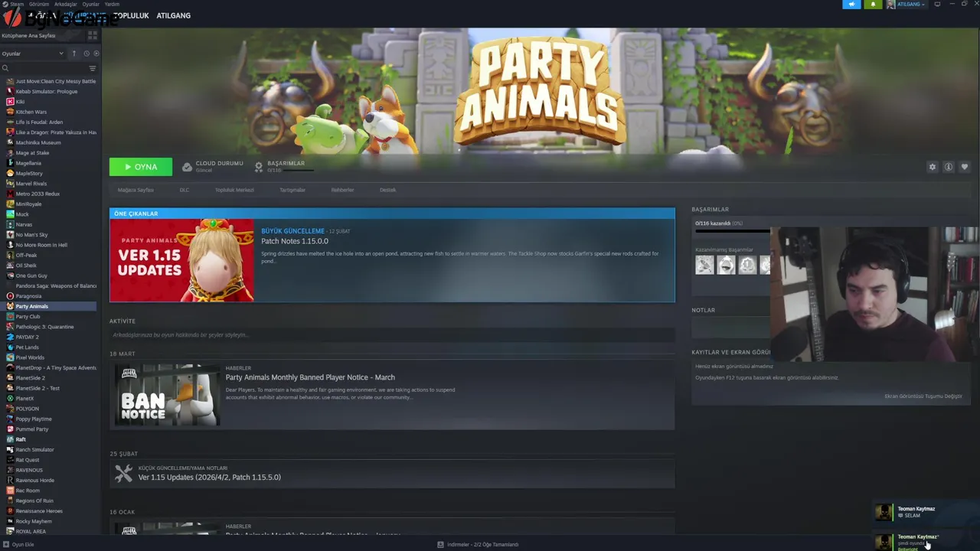
Task: Open the green notifications bell
Action: tap(873, 5)
